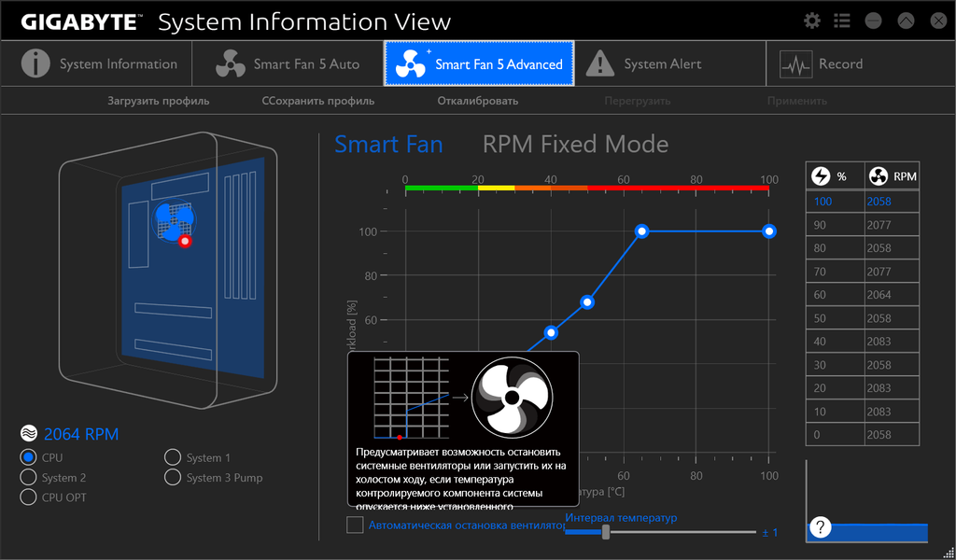956x560 pixels.
Task: Click the lightning bolt percent header icon
Action: coord(822,176)
